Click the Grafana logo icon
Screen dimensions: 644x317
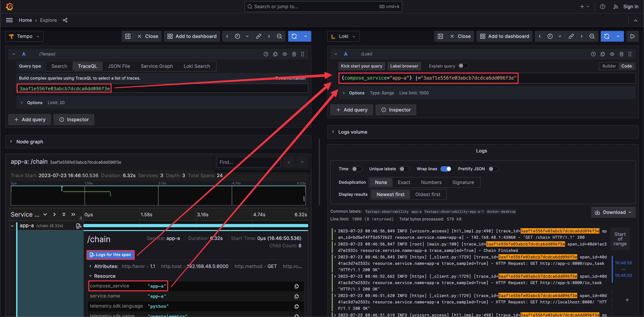click(10, 7)
